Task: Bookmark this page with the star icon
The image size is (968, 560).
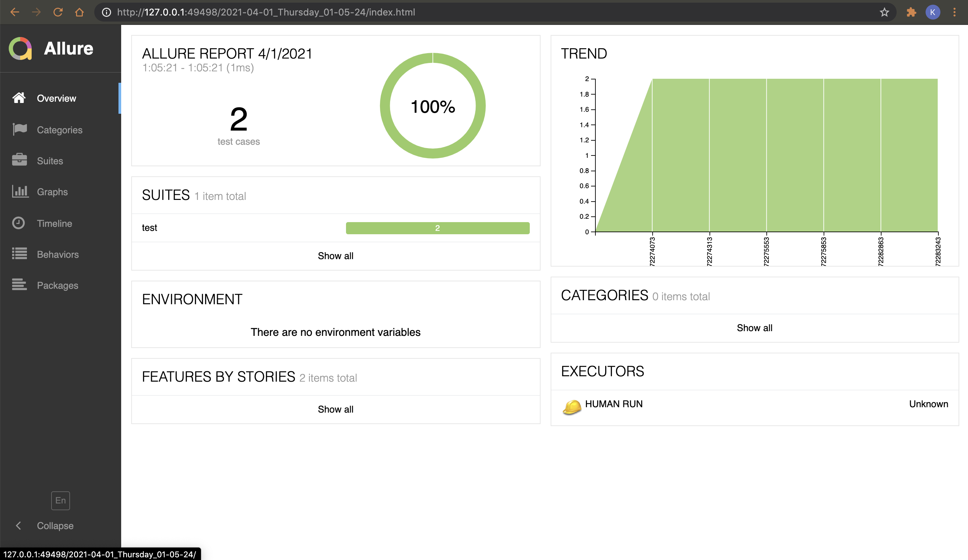Action: pos(884,12)
